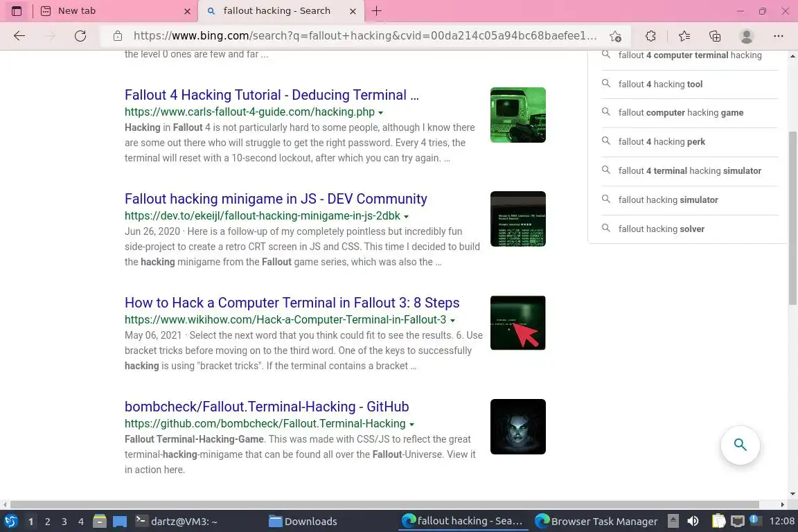
Task: Open the Extensions puzzle icon
Action: [x=650, y=36]
